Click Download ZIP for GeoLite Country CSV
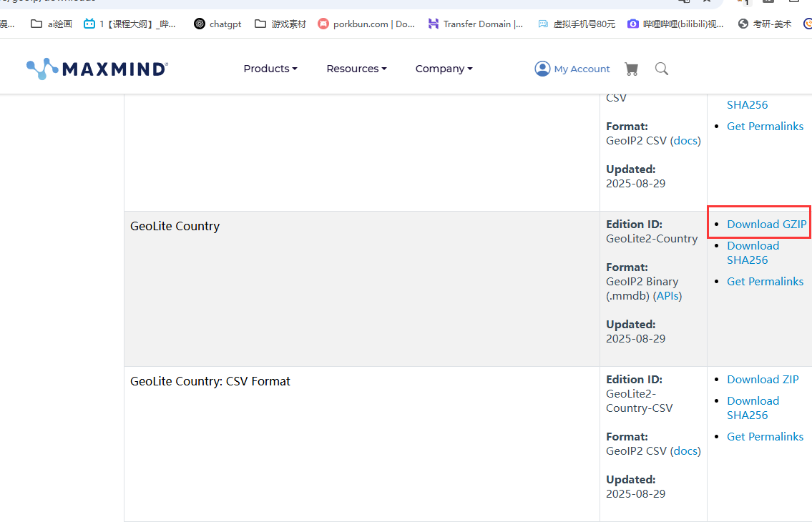 point(763,380)
